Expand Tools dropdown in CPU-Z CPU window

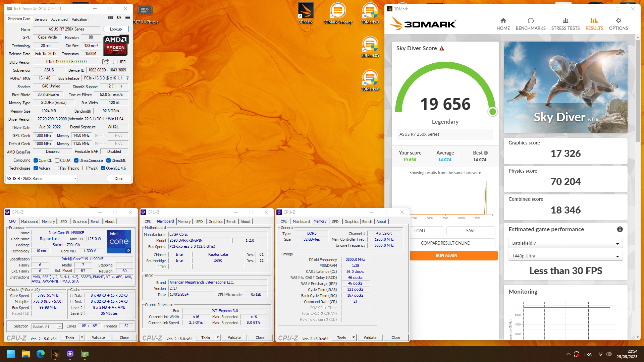tap(82, 338)
